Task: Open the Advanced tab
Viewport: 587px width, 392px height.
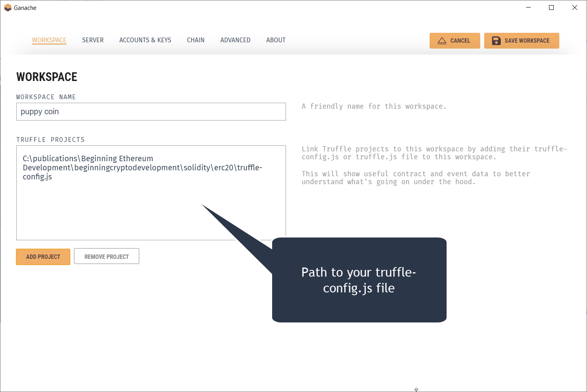Action: point(235,40)
